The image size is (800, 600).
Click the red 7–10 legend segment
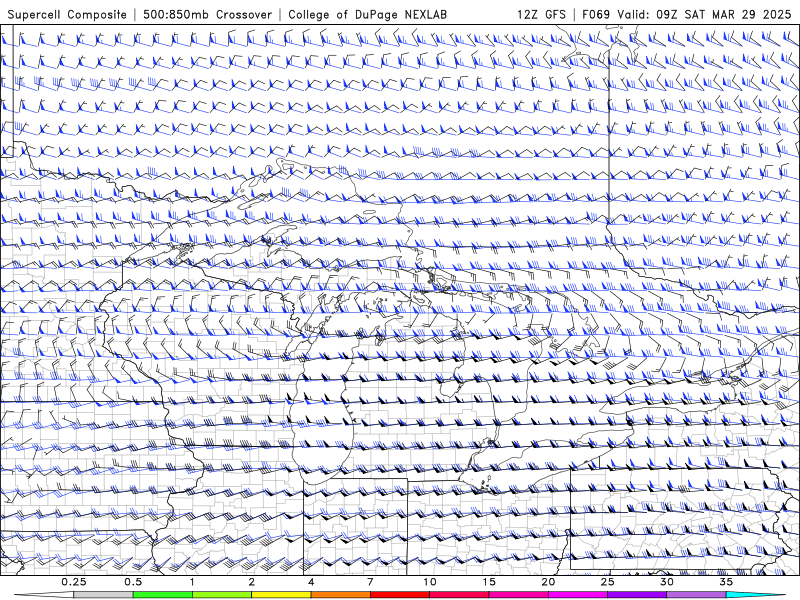click(400, 595)
